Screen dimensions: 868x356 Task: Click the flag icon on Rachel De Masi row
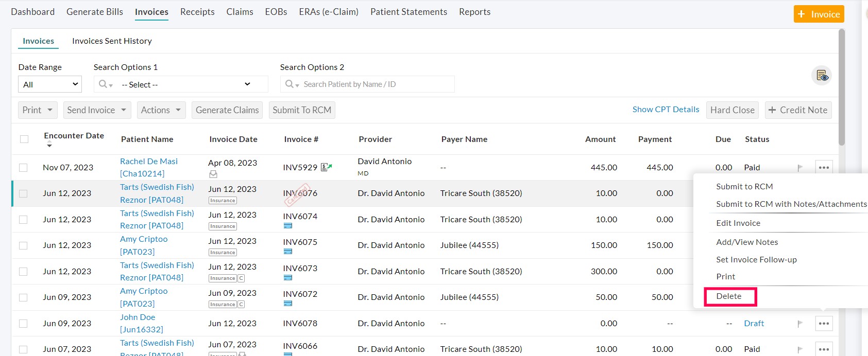(800, 168)
